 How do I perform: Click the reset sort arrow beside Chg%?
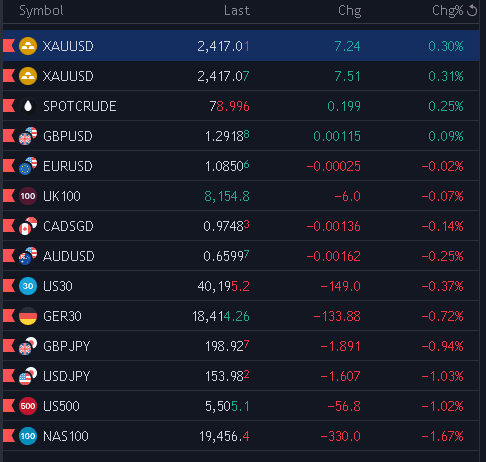pyautogui.click(x=472, y=10)
